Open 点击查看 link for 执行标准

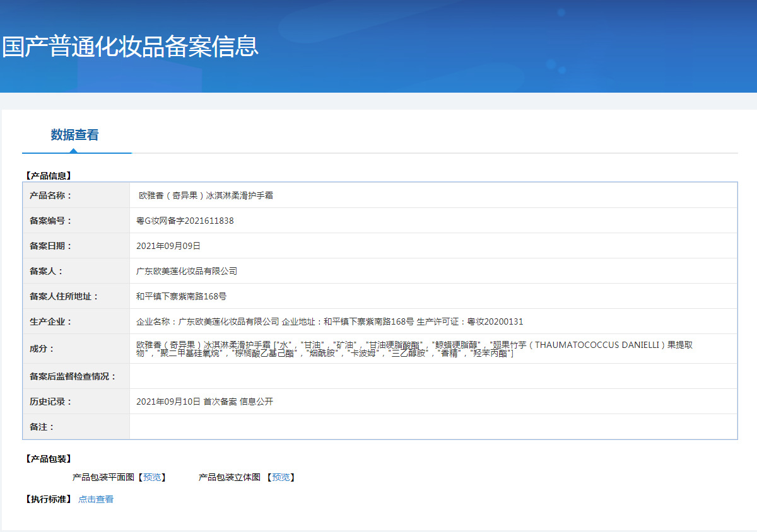pyautogui.click(x=96, y=499)
